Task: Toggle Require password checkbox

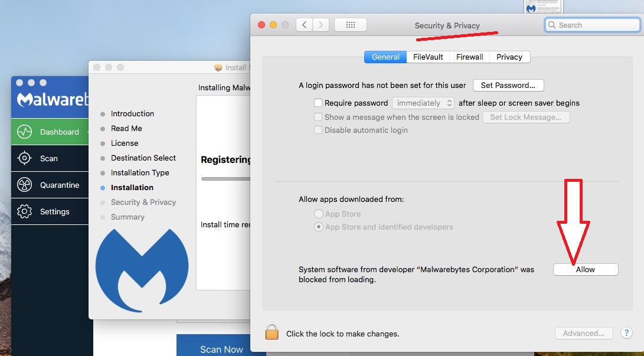Action: tap(318, 103)
